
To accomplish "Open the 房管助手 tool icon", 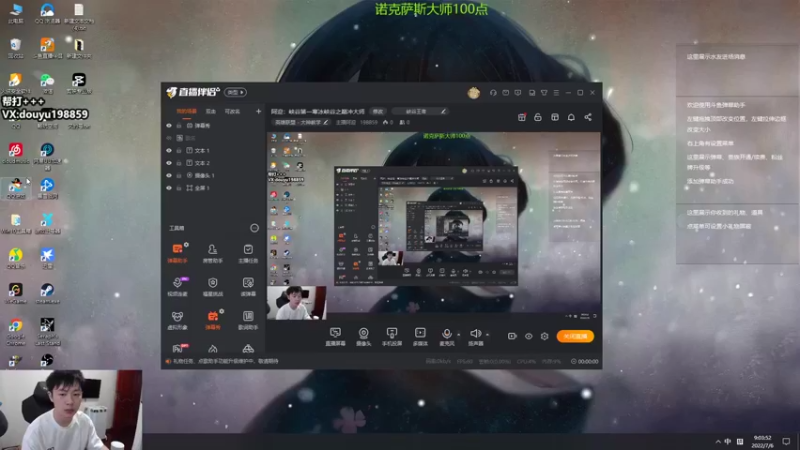I will 212,253.
